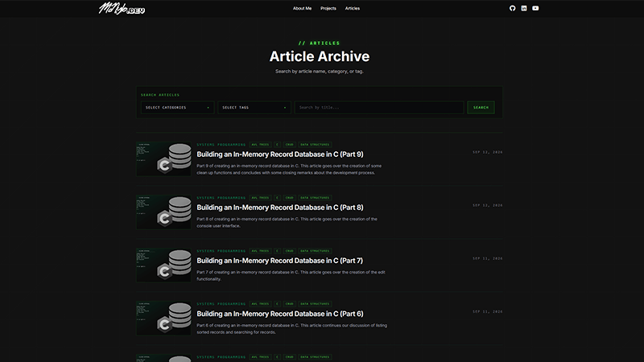Click the Sep 12 date on Part 8
Viewport: 644px width, 362px height.
tap(488, 205)
